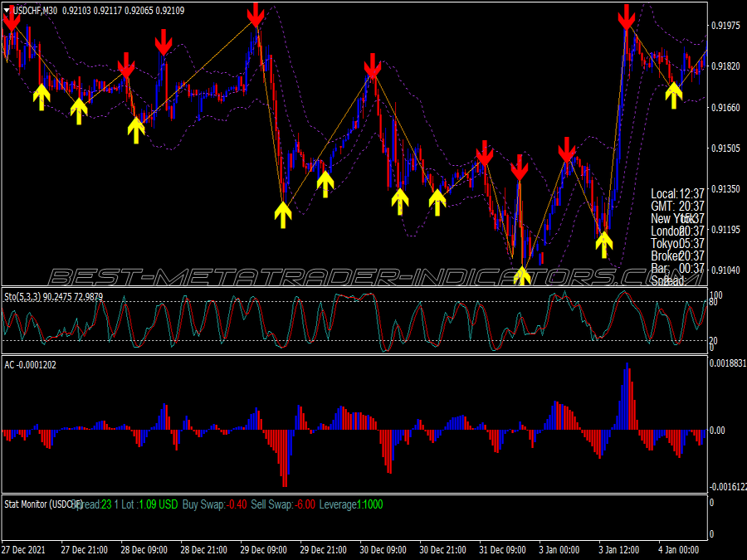This screenshot has height=560, width=747.
Task: Select the 0.92065 low price value
Action: [x=139, y=11]
